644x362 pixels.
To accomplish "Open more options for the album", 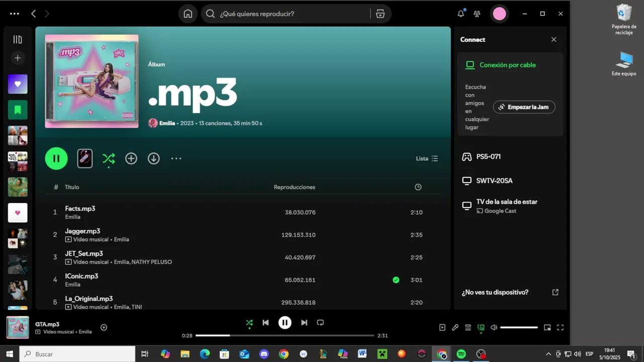I will coord(176,158).
